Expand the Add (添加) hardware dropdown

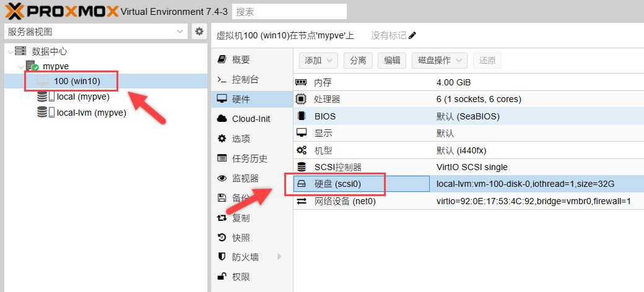(318, 61)
